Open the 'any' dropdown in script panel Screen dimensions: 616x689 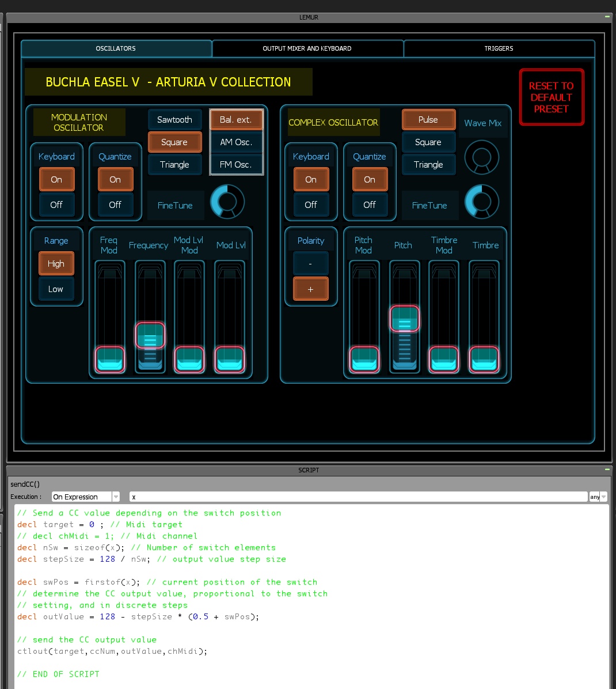(x=598, y=497)
